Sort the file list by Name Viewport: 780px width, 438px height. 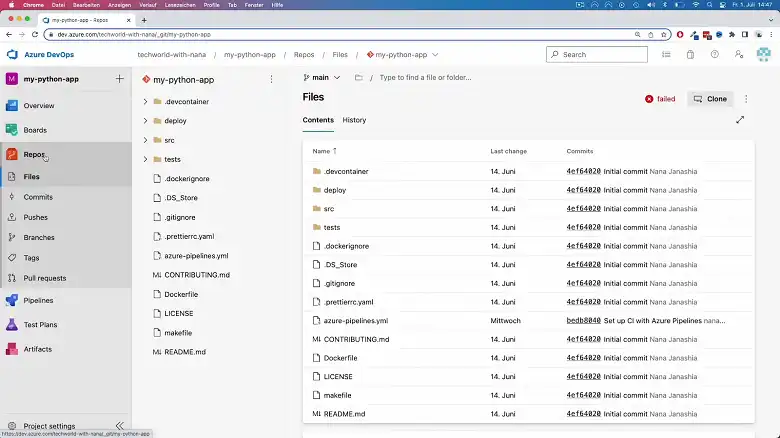coord(324,151)
